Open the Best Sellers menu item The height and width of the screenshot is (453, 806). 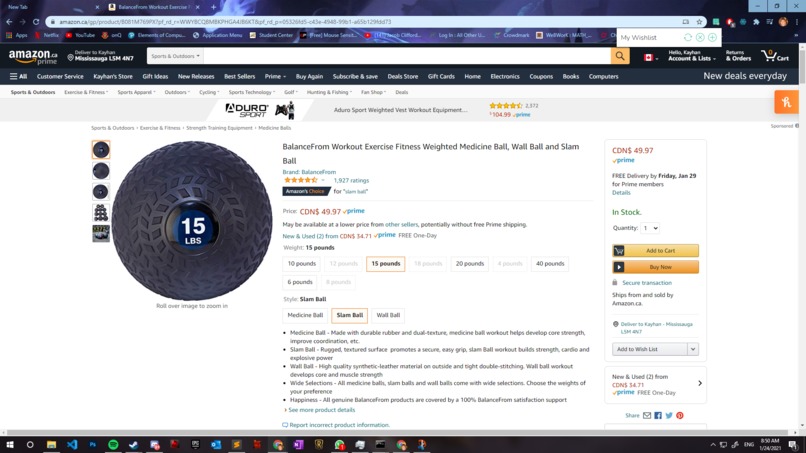coord(240,77)
